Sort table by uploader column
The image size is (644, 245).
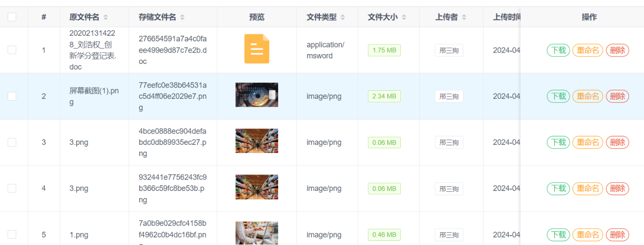click(x=464, y=17)
